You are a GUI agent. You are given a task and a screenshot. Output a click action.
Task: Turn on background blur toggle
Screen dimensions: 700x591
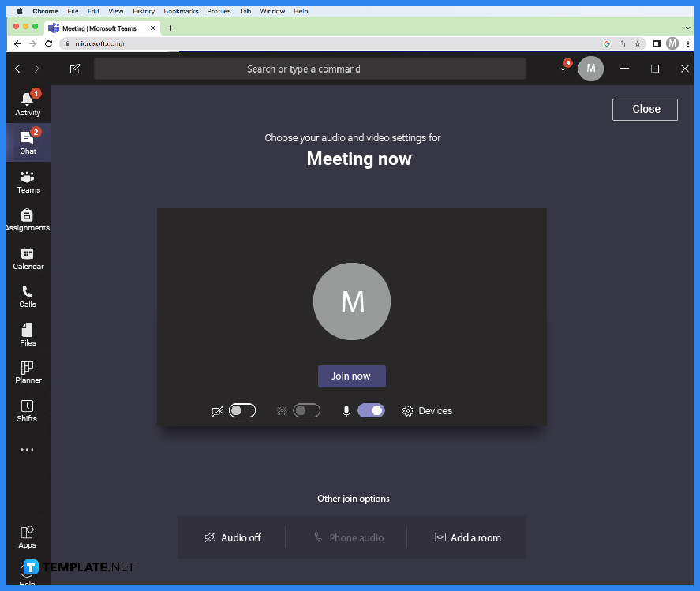[306, 410]
